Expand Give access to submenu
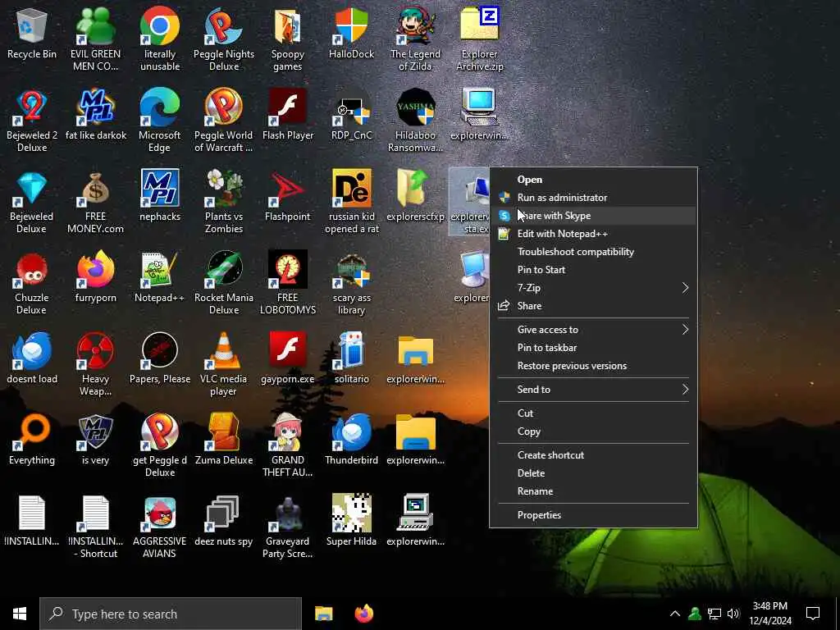This screenshot has height=630, width=840. (x=593, y=330)
